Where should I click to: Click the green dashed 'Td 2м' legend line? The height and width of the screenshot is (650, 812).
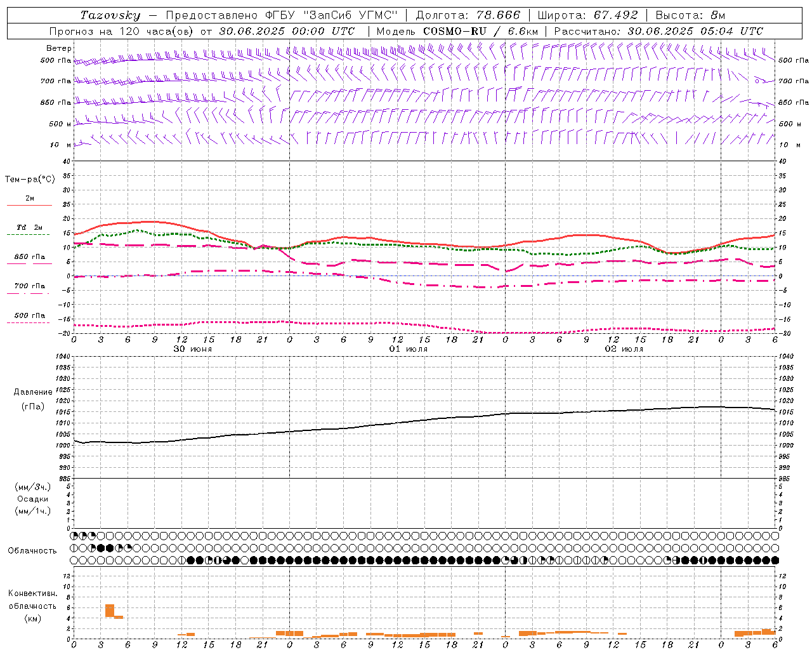(x=28, y=234)
